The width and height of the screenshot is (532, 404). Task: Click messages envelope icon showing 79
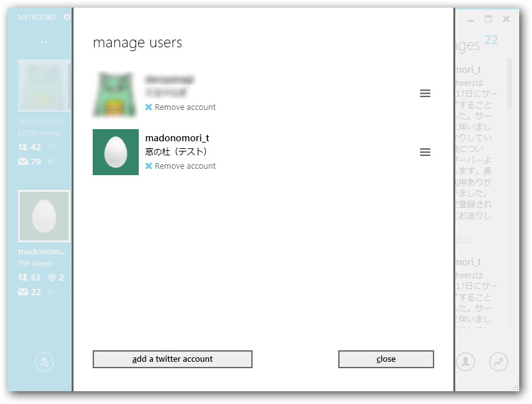coord(23,162)
